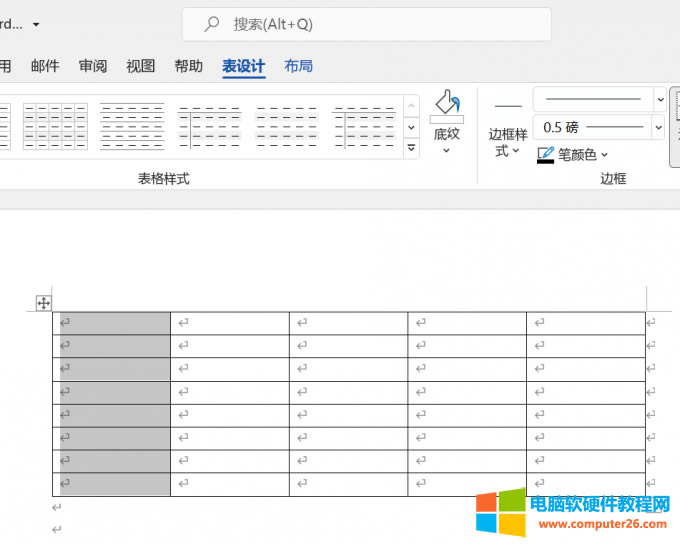
Task: Open the 0.5 磅 line weight dropdown
Action: [x=658, y=127]
